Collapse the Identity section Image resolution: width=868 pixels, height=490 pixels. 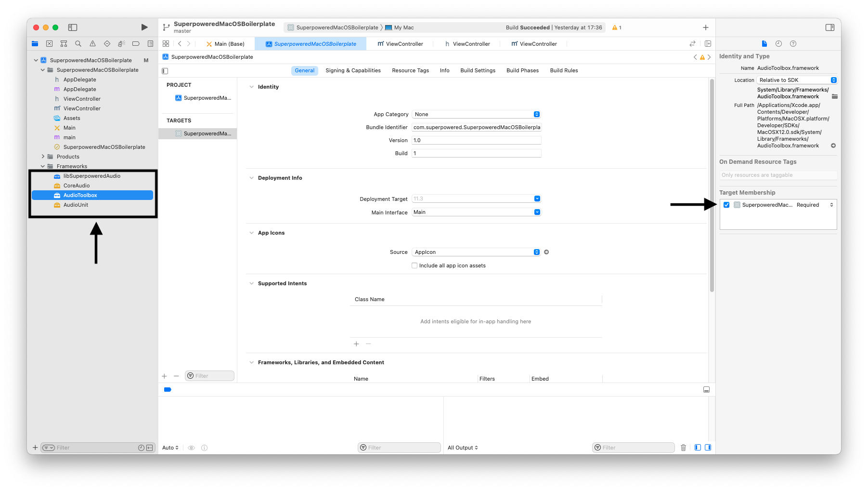(x=251, y=87)
